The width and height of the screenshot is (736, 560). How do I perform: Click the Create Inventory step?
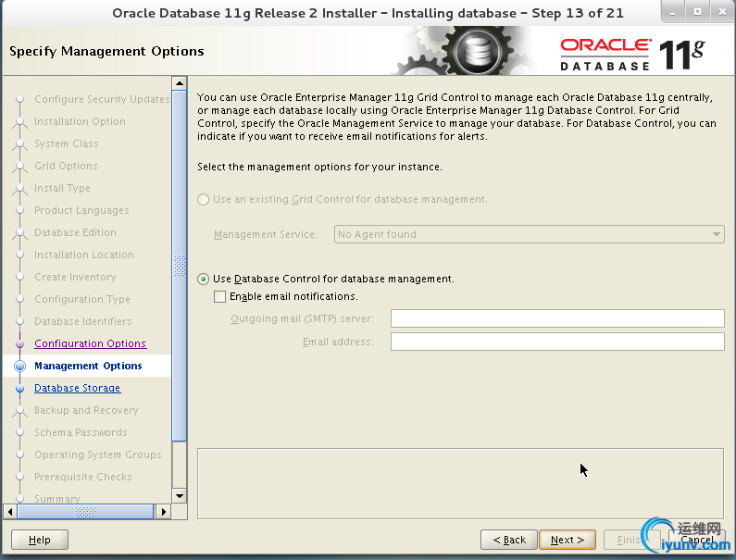tap(75, 277)
